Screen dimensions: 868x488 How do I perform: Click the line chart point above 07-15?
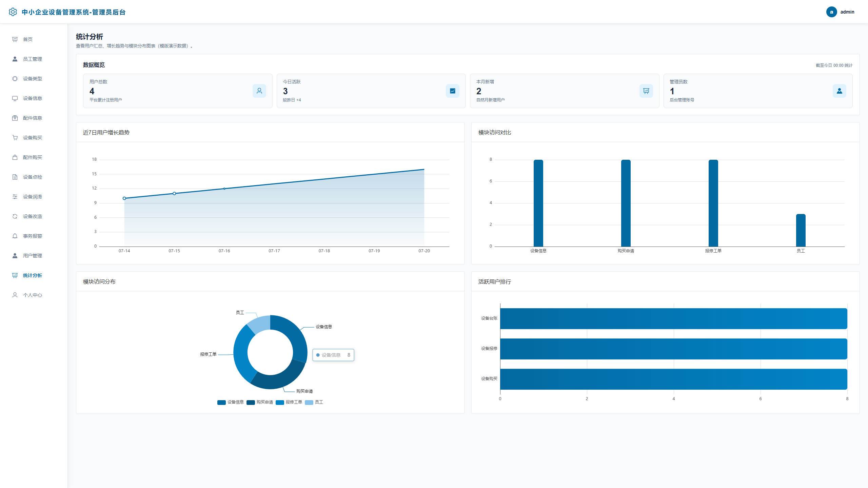click(x=174, y=194)
